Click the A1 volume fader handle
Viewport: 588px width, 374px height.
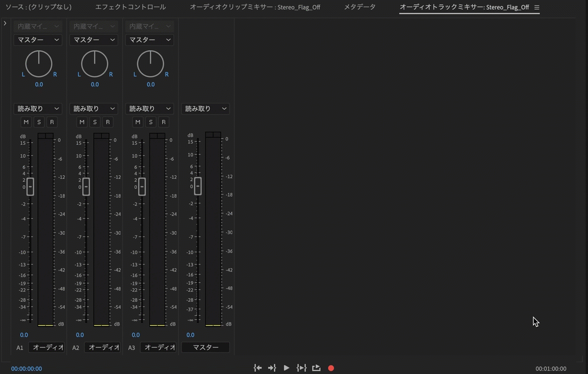(x=31, y=186)
